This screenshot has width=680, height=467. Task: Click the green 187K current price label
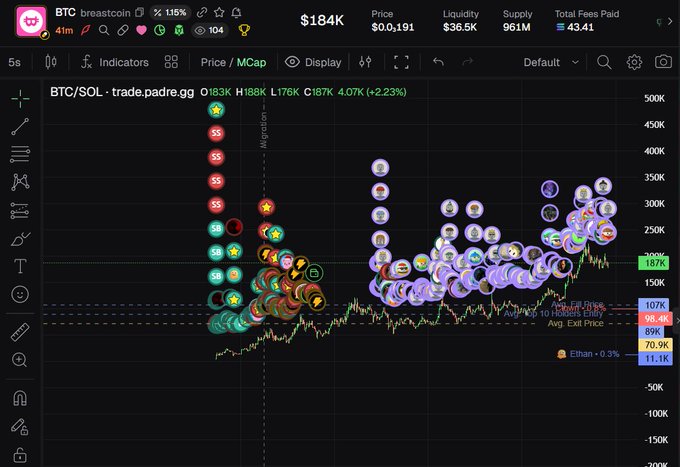tap(654, 263)
